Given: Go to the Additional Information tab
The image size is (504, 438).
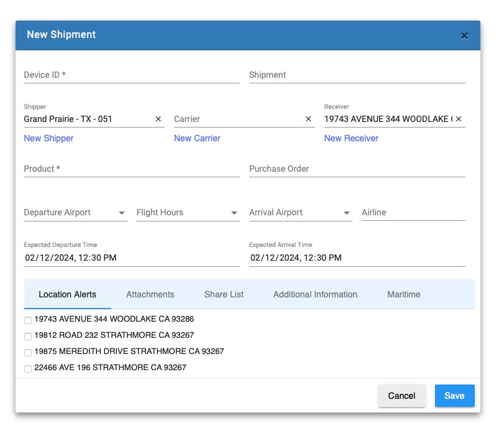Looking at the screenshot, I should pyautogui.click(x=315, y=294).
